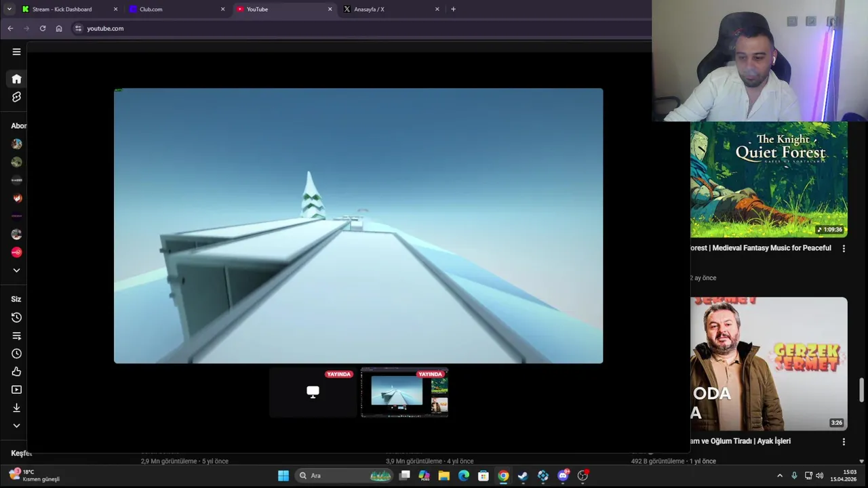Open a new browser tab
The image size is (868, 488).
(x=453, y=9)
